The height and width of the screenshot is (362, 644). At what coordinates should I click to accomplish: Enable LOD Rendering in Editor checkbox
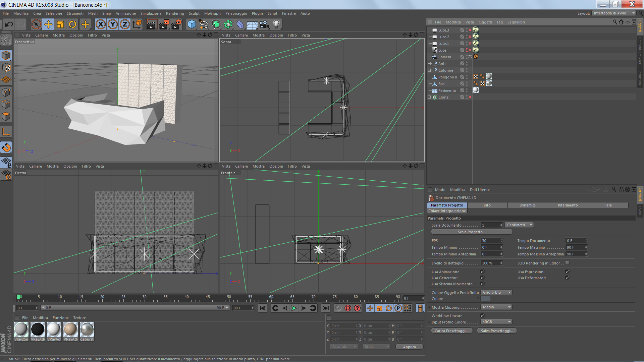coord(567,263)
